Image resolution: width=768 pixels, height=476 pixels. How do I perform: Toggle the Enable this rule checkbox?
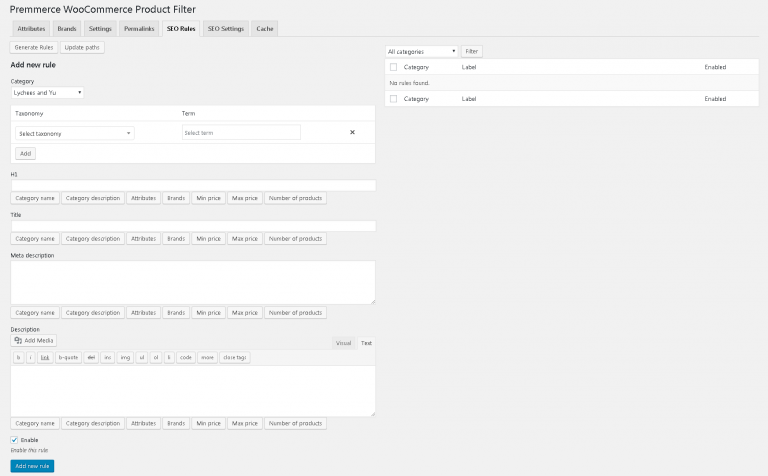pyautogui.click(x=14, y=440)
